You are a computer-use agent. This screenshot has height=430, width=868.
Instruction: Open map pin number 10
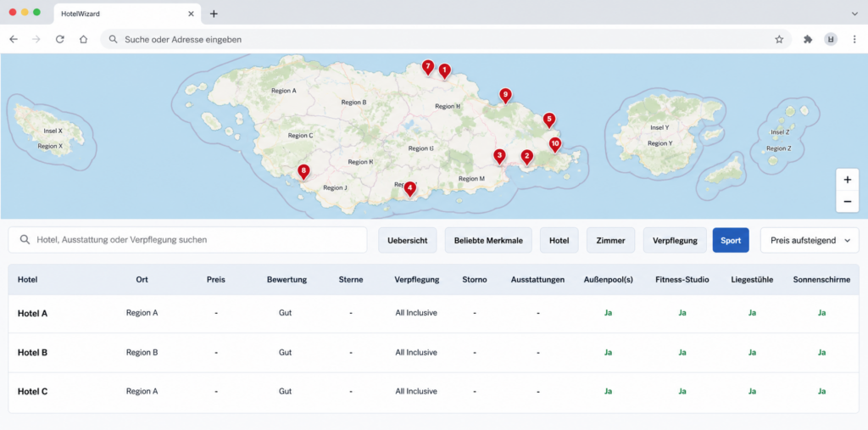pos(554,145)
